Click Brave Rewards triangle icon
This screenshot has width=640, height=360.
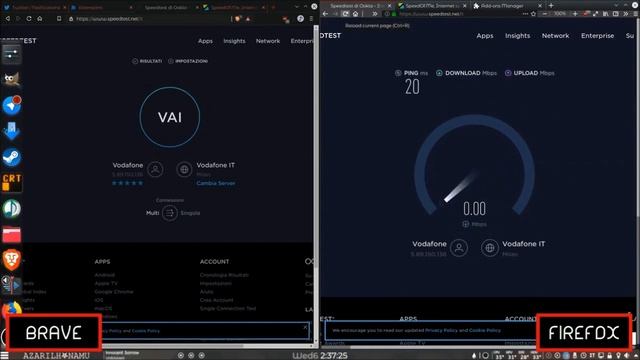(x=248, y=19)
